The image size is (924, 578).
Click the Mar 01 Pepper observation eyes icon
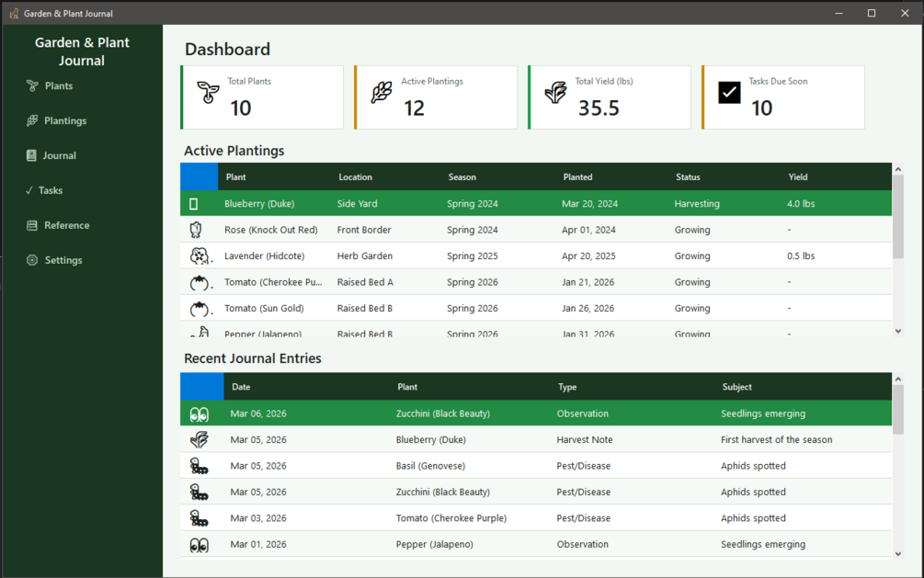pos(200,545)
